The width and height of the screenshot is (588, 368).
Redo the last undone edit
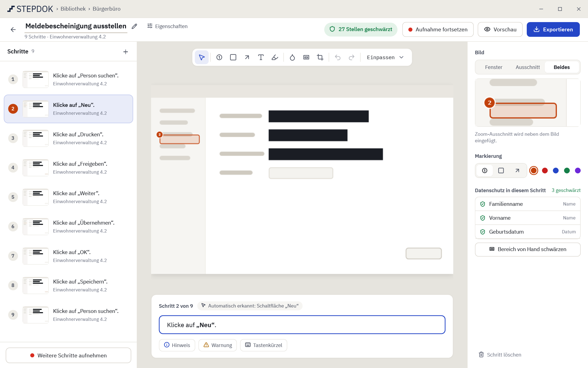point(351,57)
